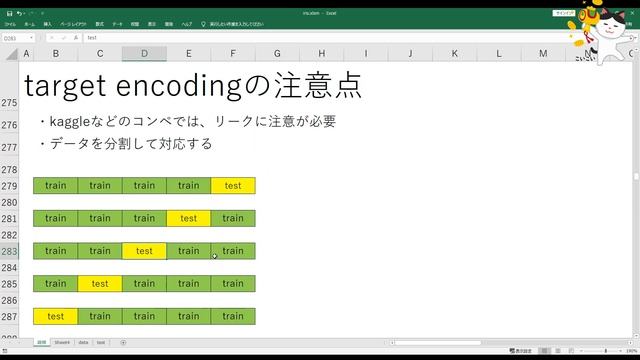The image size is (640, 360).
Task: Select the yellow test cell in row 279
Action: (x=233, y=186)
